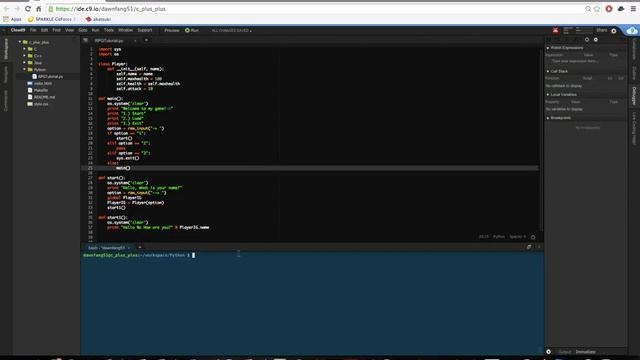Open the Run menu
The width and height of the screenshot is (640, 360).
(x=95, y=30)
